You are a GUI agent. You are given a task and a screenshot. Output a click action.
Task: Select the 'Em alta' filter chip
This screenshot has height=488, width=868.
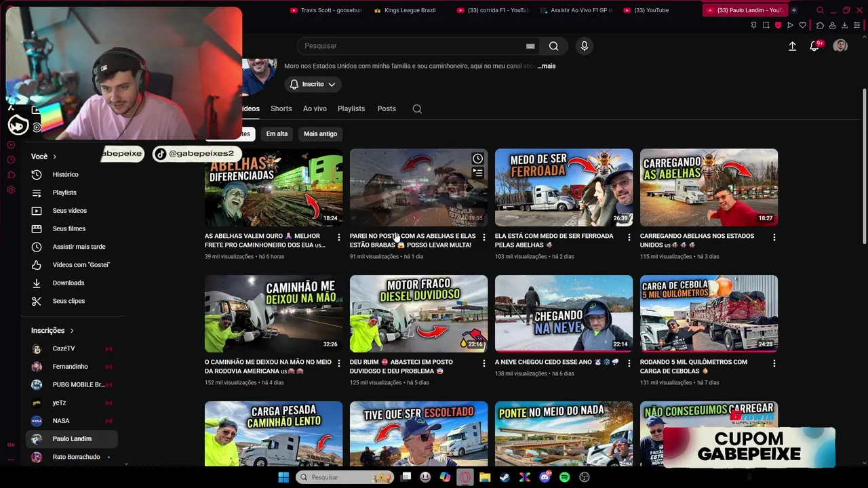(x=277, y=134)
